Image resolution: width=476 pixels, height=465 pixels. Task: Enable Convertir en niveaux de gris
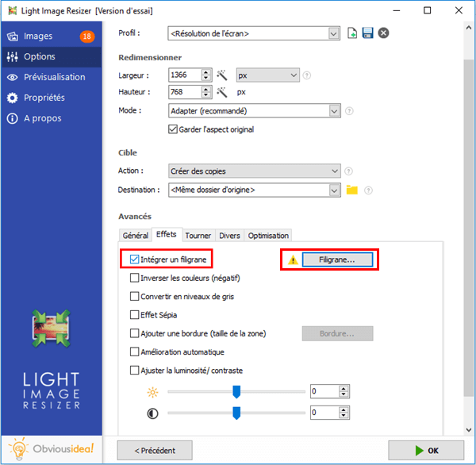pyautogui.click(x=135, y=297)
